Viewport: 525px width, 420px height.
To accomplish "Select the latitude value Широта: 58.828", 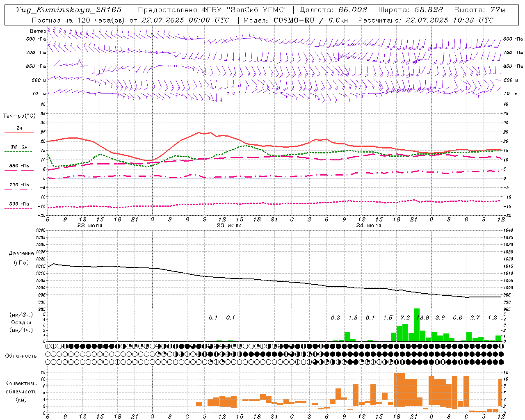I will pyautogui.click(x=411, y=9).
